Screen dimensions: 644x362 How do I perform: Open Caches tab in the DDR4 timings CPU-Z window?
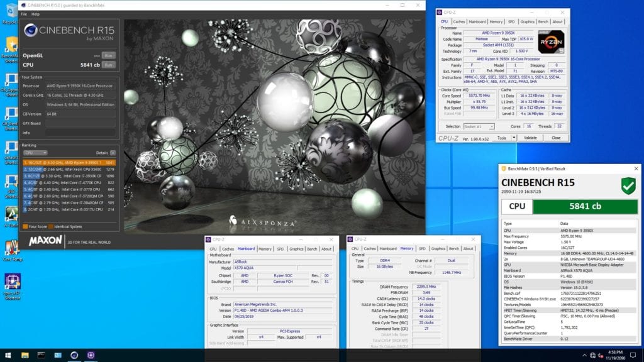[370, 249]
